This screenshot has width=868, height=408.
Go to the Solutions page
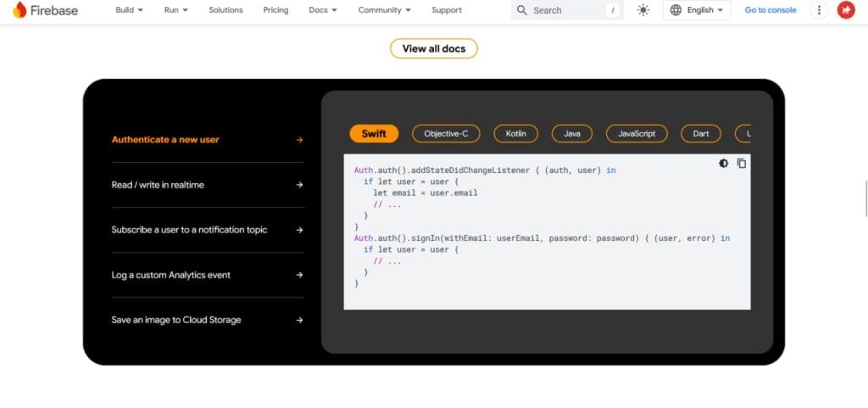(225, 10)
